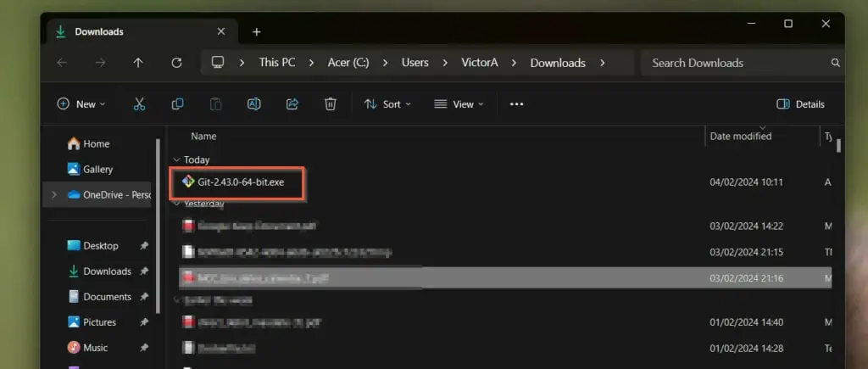
Task: Open the See more ellipsis menu
Action: click(x=516, y=104)
